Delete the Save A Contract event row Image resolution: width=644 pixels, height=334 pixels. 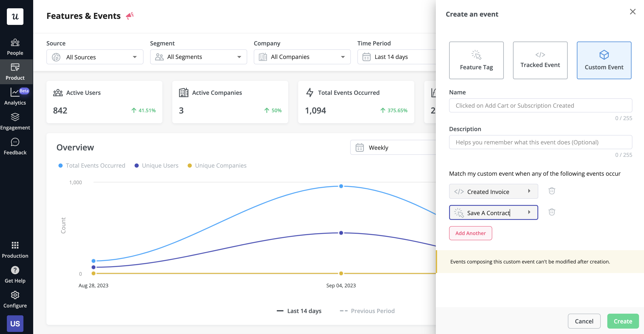tap(552, 212)
